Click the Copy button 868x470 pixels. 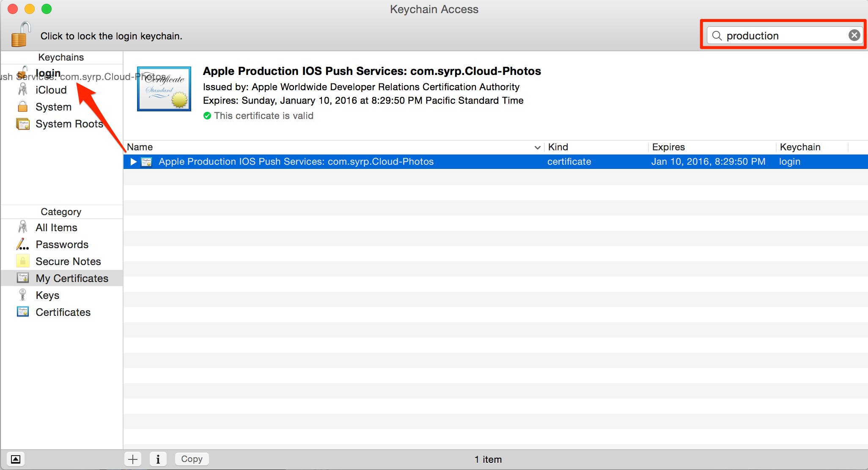tap(192, 459)
